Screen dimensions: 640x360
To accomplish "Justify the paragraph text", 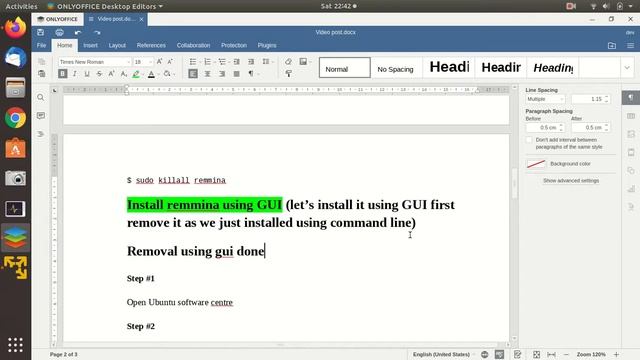I will 237,74.
